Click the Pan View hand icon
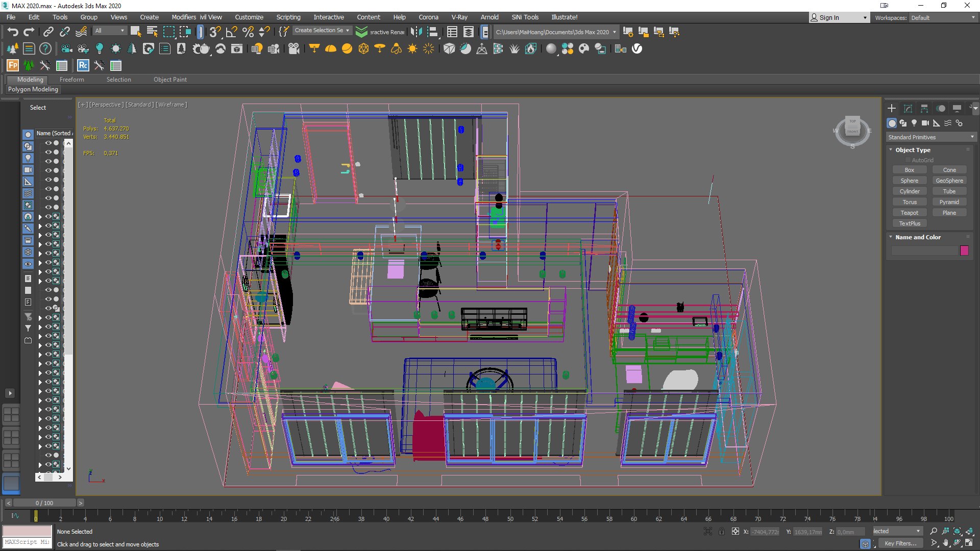The image size is (980, 551). click(x=945, y=543)
